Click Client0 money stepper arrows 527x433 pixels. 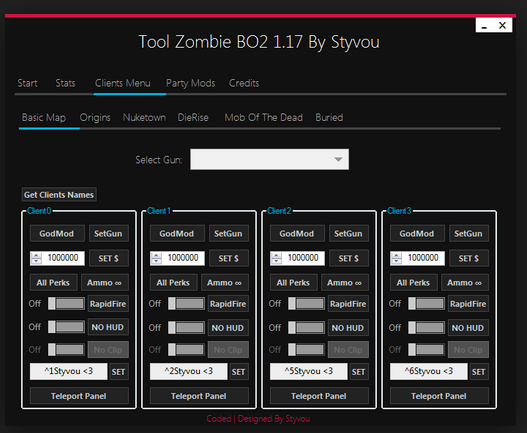[36, 258]
